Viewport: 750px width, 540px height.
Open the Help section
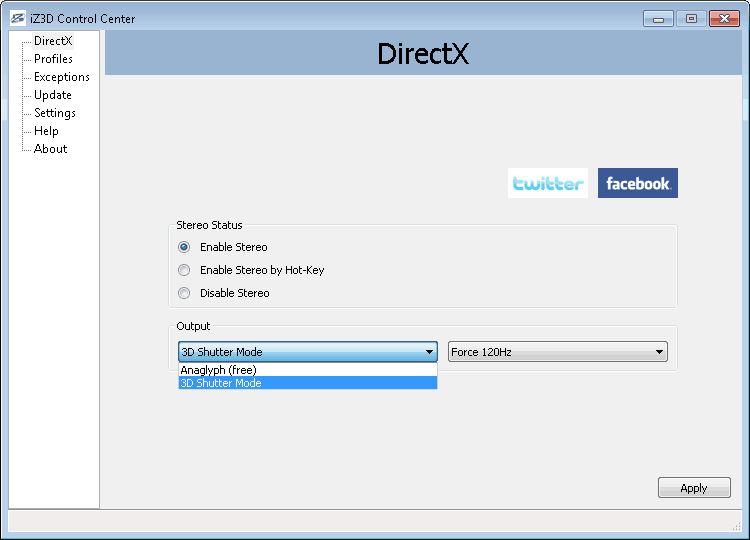point(46,131)
